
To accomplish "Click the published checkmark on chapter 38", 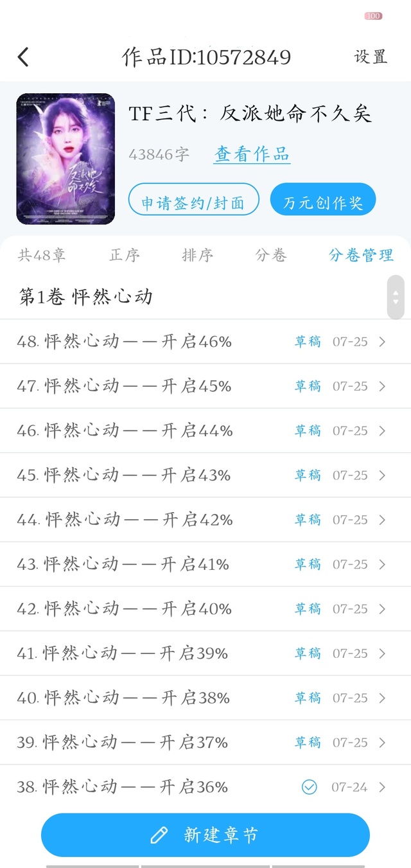I will click(x=310, y=787).
